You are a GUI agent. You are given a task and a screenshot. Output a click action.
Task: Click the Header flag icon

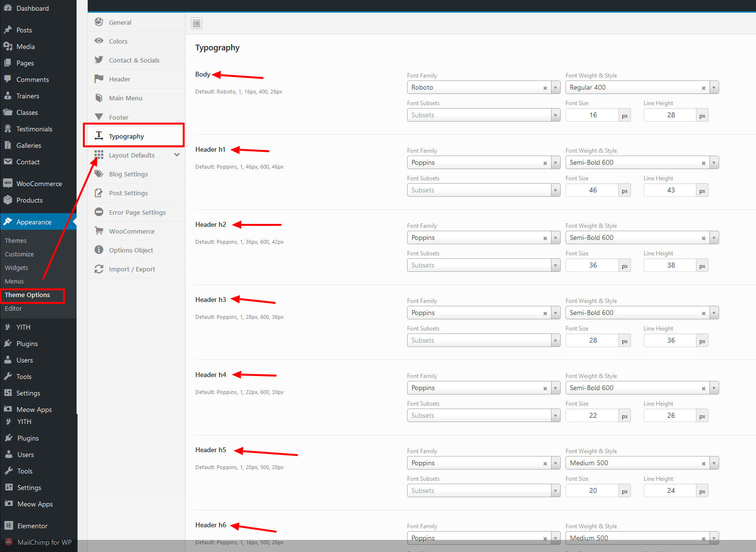(x=99, y=79)
